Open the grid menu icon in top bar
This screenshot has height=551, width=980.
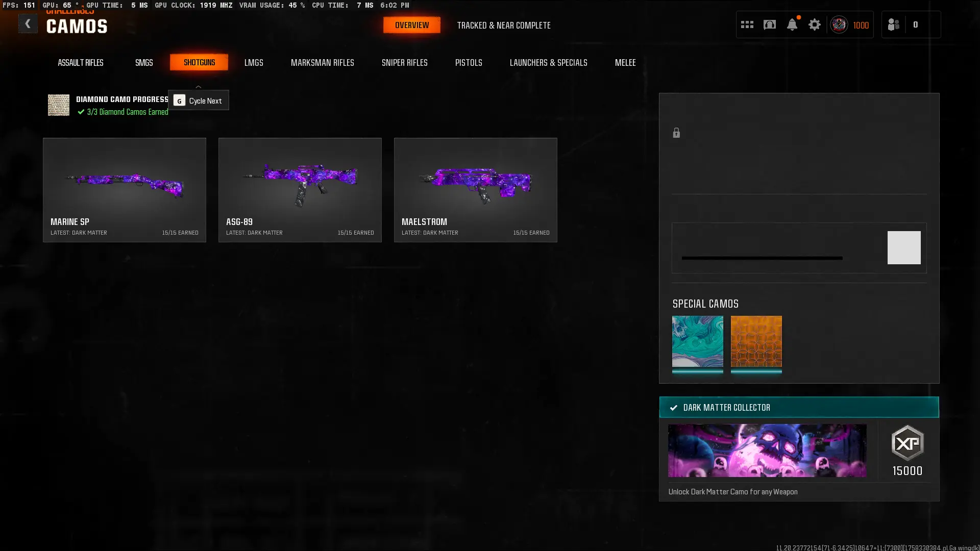pyautogui.click(x=747, y=24)
